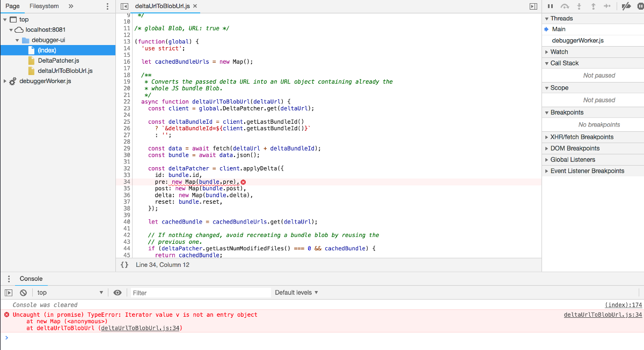Expand the Watch section
The height and width of the screenshot is (350, 644).
pyautogui.click(x=559, y=52)
